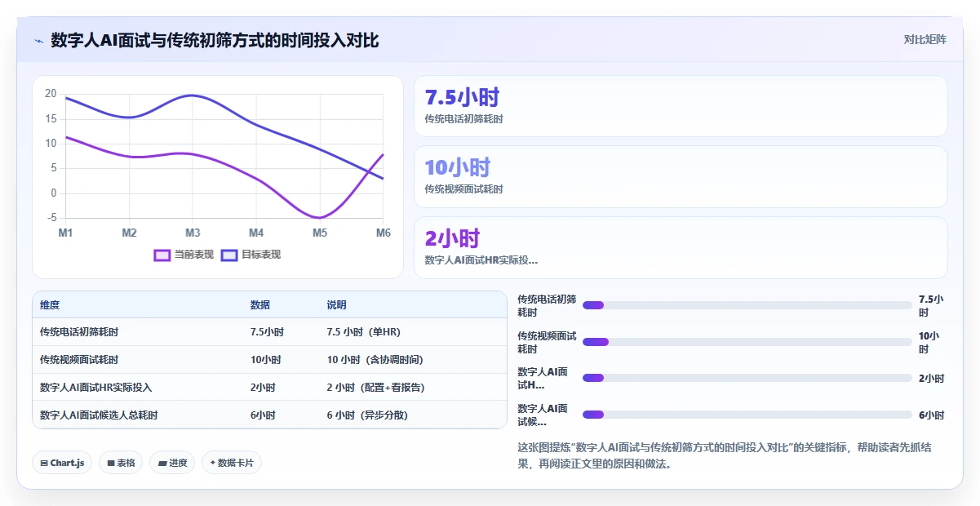Click the 说明 column header
Image resolution: width=980 pixels, height=506 pixels.
[x=337, y=305]
